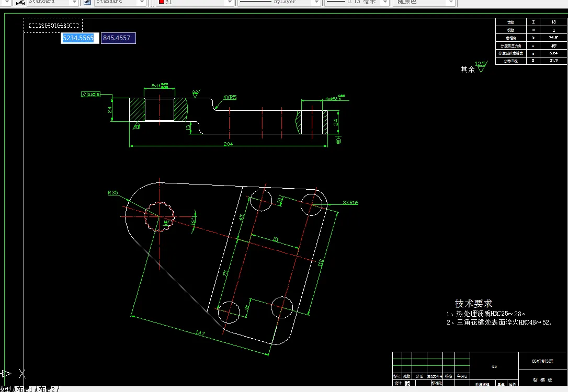
Task: Select the 45° value in the parameter table
Action: (553, 45)
